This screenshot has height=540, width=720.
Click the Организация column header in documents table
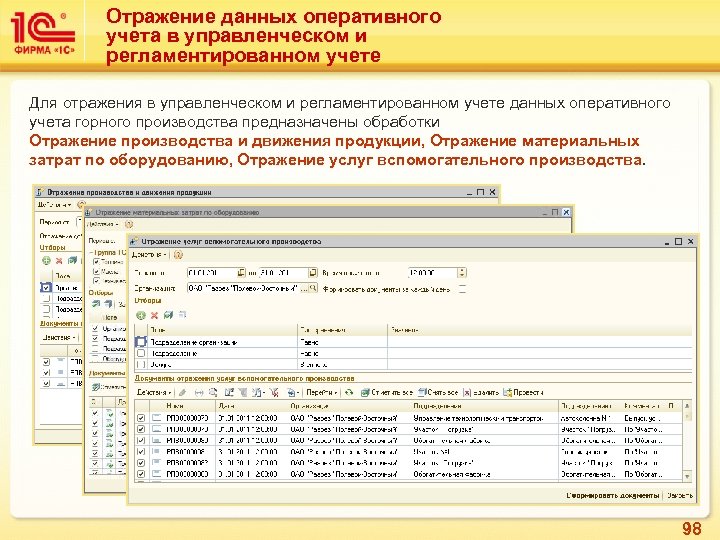click(349, 406)
